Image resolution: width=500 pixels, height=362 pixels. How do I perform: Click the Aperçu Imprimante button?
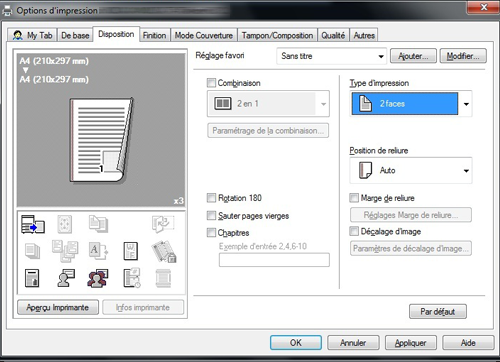[58, 307]
